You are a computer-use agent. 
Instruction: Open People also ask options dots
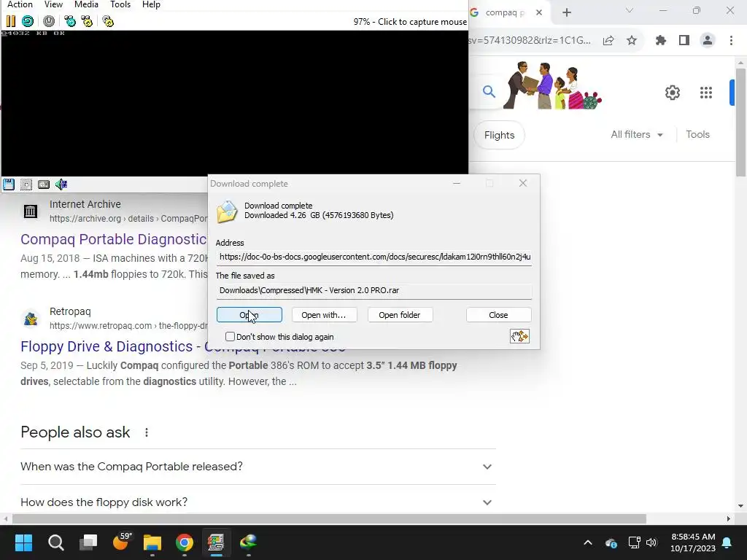point(146,432)
